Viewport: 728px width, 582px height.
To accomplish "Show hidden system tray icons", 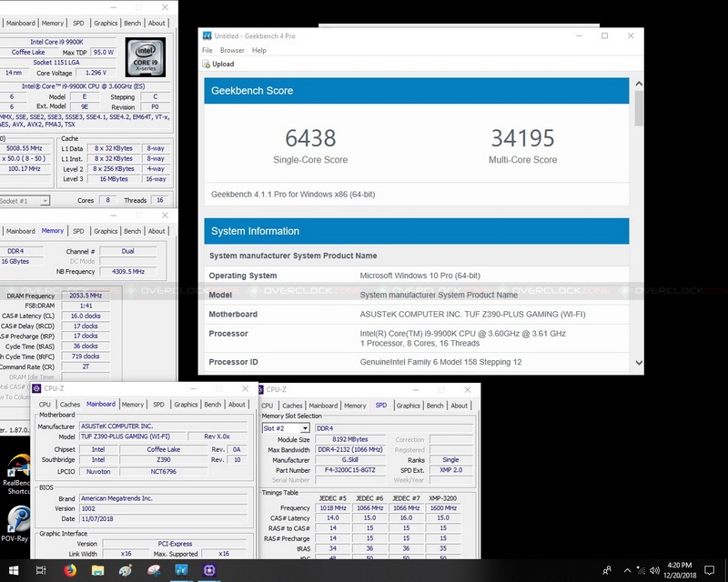I will coord(627,570).
